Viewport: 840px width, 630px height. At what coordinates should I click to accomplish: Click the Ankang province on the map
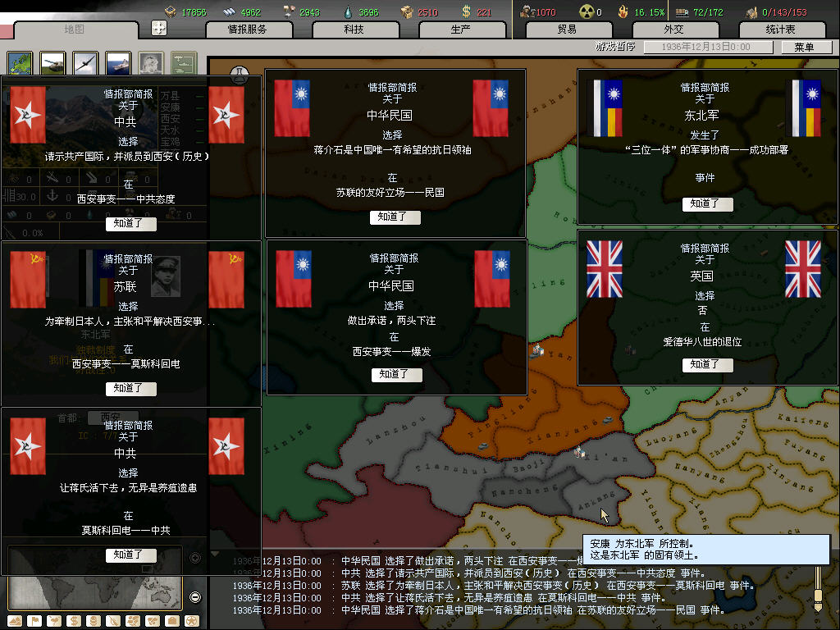click(x=596, y=501)
